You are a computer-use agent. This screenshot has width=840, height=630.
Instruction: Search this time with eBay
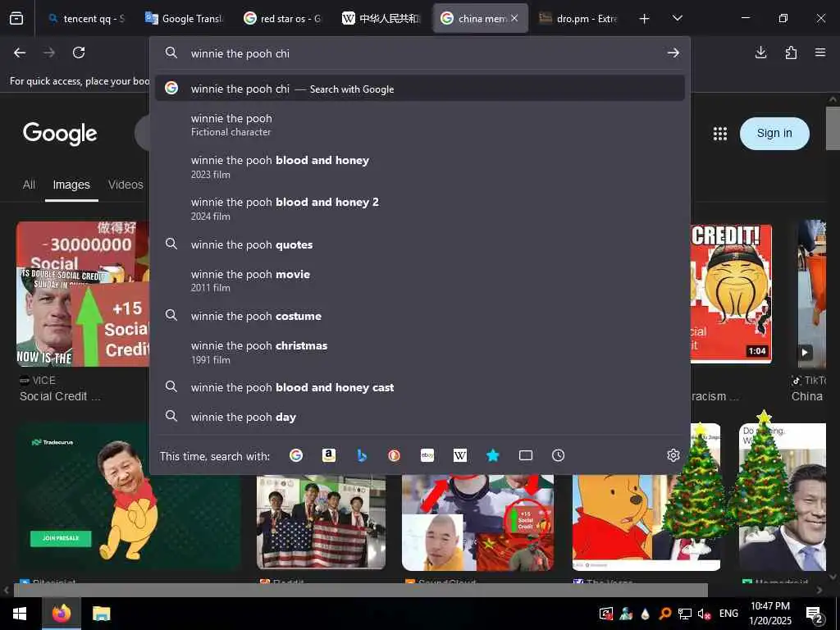[x=427, y=455]
